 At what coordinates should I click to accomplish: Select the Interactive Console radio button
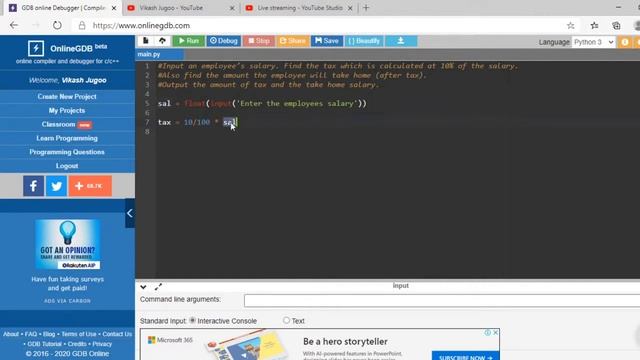tap(193, 321)
